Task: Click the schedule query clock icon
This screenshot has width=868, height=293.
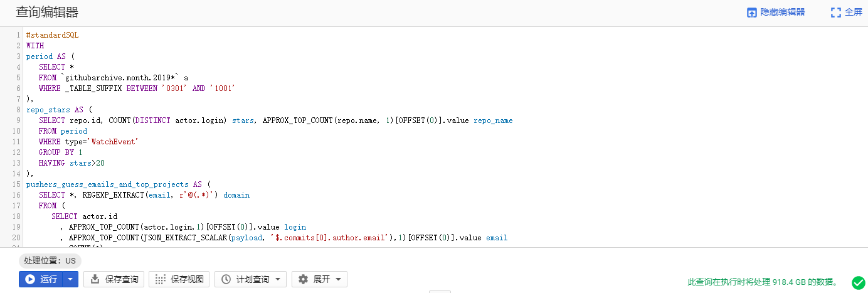Action: [x=226, y=279]
